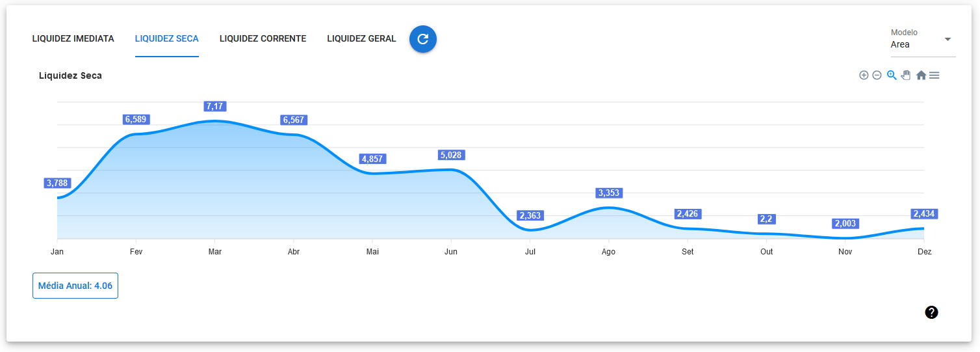Click the blue refresh circle button

(x=423, y=39)
